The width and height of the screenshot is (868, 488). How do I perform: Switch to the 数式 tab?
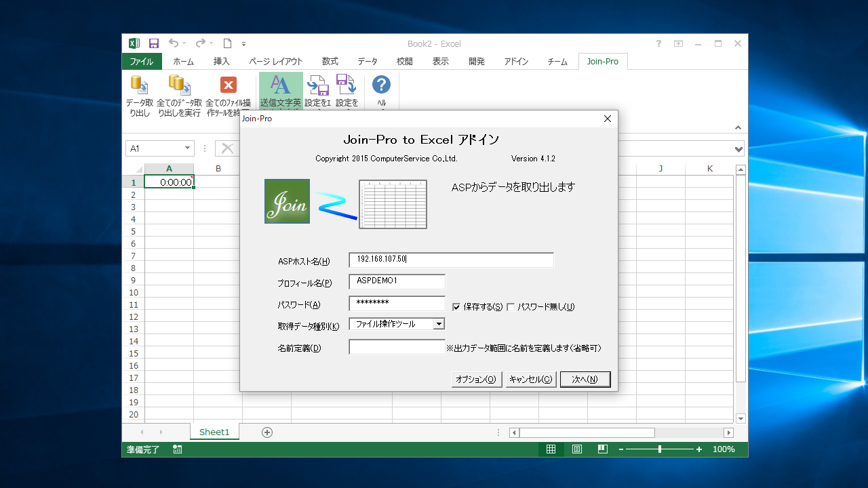330,61
